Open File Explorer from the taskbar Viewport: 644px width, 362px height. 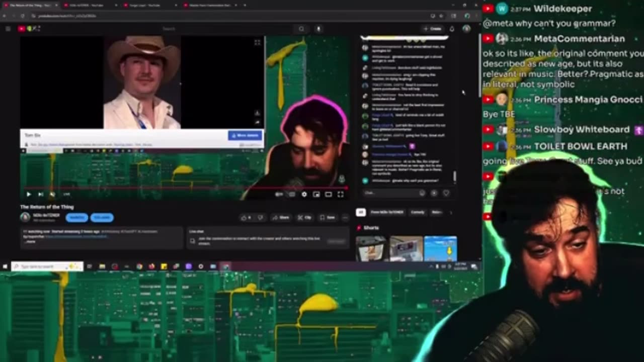102,266
